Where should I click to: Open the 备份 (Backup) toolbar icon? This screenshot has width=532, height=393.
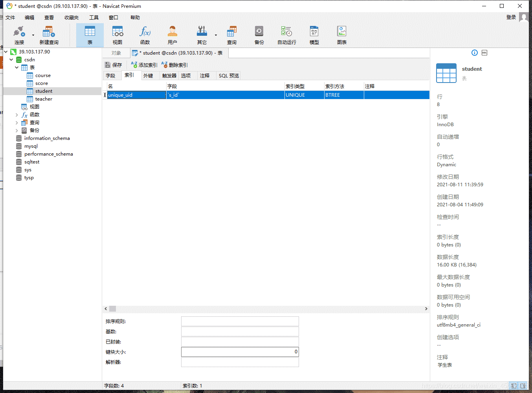[x=259, y=35]
